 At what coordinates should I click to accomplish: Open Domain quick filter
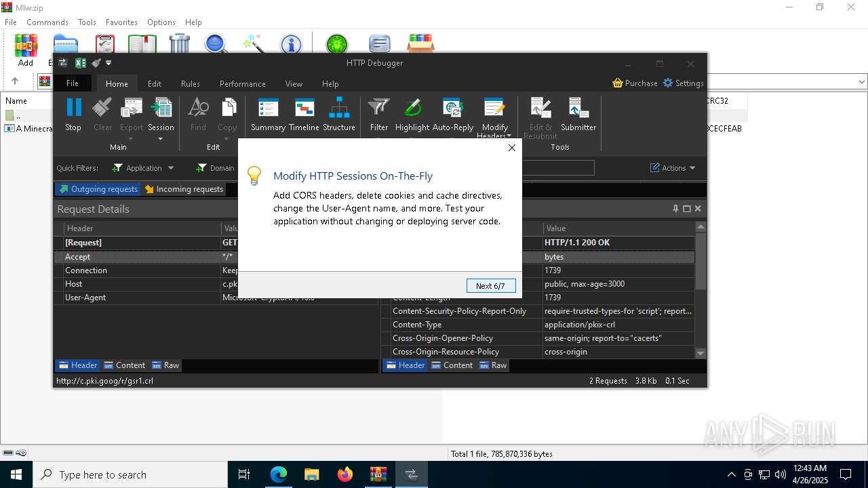[215, 168]
